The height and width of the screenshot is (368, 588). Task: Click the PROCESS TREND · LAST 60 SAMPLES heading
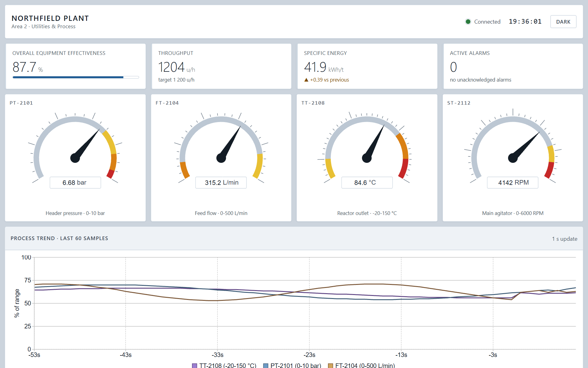pos(59,238)
